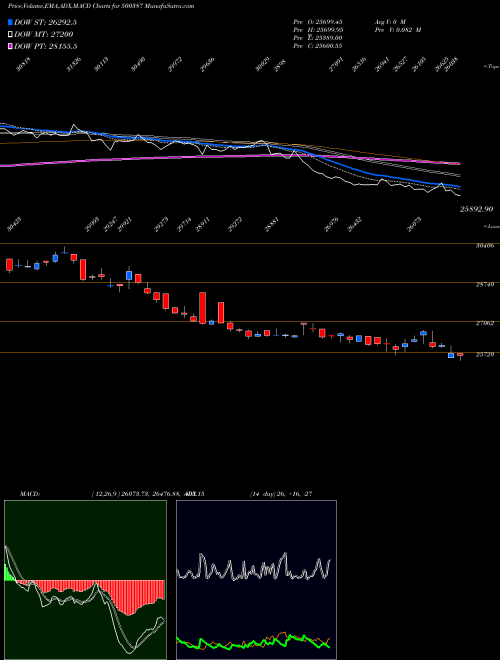Open the MACD histogram panel
This screenshot has width=500, height=660.
pyautogui.click(x=85, y=580)
